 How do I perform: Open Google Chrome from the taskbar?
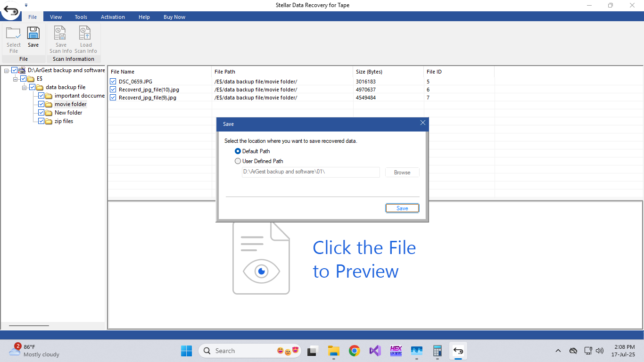pyautogui.click(x=355, y=351)
